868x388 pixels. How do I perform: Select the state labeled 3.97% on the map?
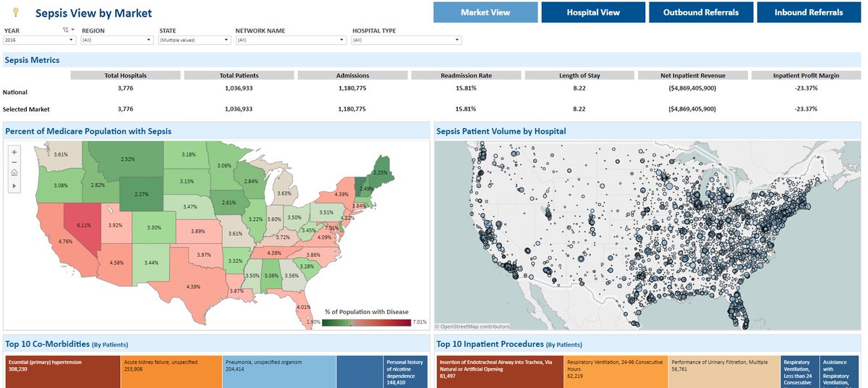point(205,255)
